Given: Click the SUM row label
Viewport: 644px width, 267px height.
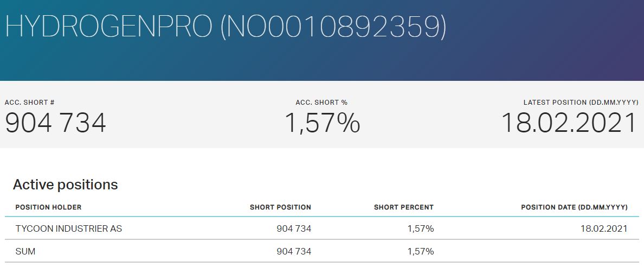Looking at the screenshot, I should pos(25,251).
